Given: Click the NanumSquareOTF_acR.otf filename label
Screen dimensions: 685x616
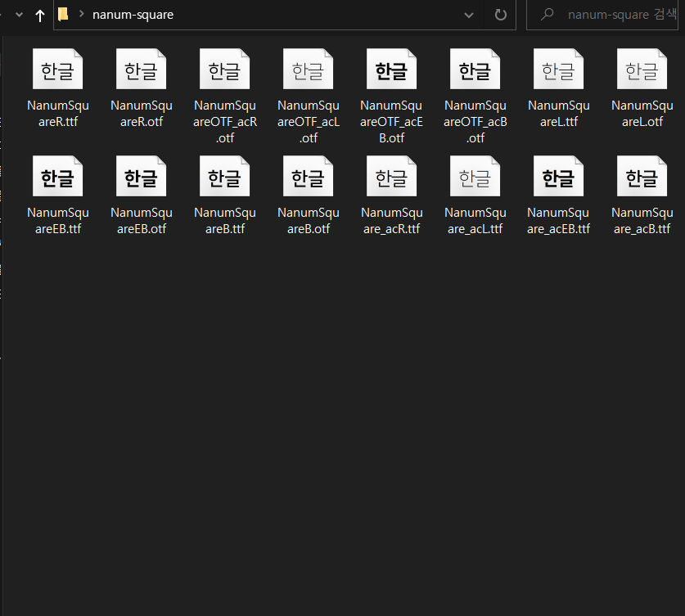Looking at the screenshot, I should pyautogui.click(x=224, y=122).
